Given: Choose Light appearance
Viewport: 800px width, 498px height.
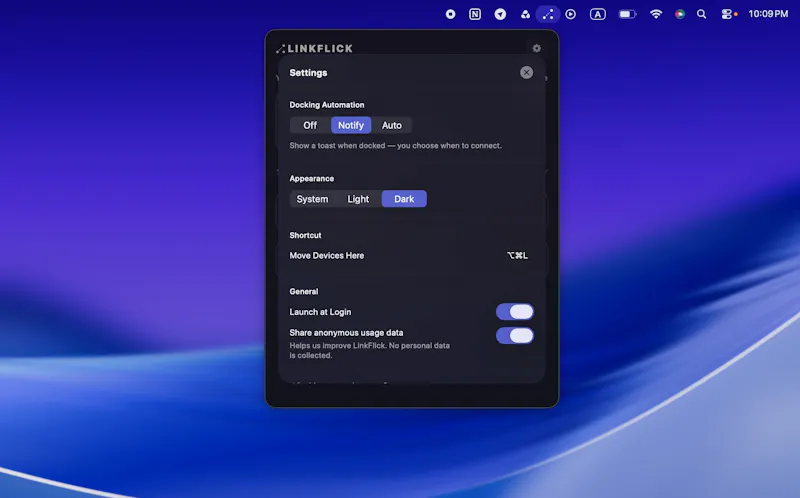Looking at the screenshot, I should click(x=358, y=199).
